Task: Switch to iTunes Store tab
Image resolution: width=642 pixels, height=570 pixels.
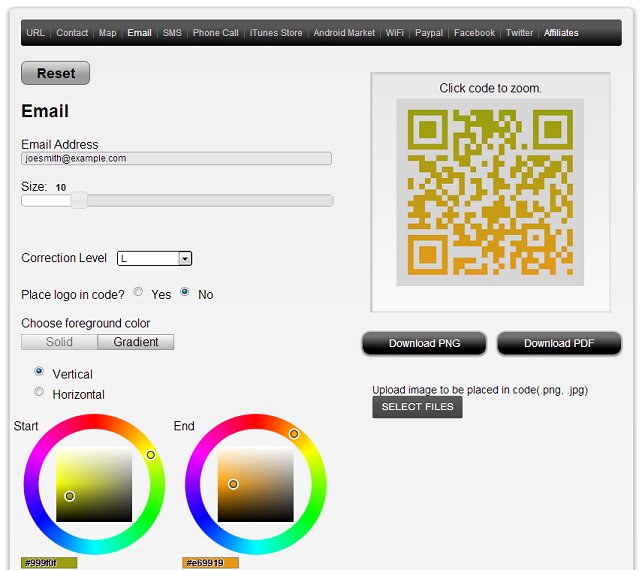Action: tap(276, 33)
